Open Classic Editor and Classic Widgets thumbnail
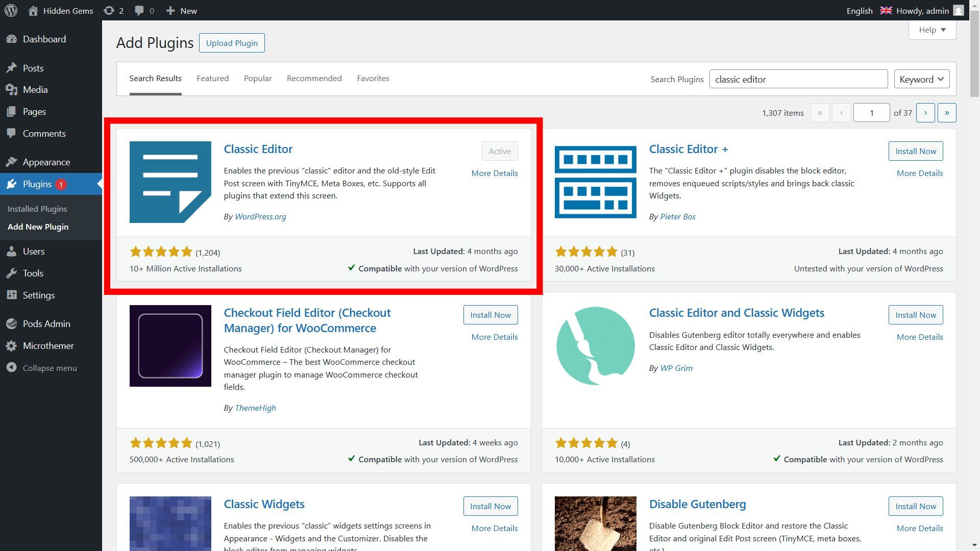Viewport: 980px width, 551px height. coord(595,346)
